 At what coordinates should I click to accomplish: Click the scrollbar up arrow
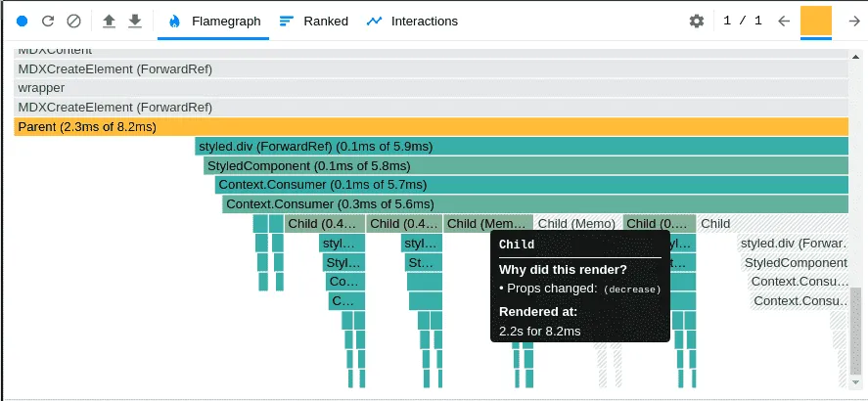[855, 57]
